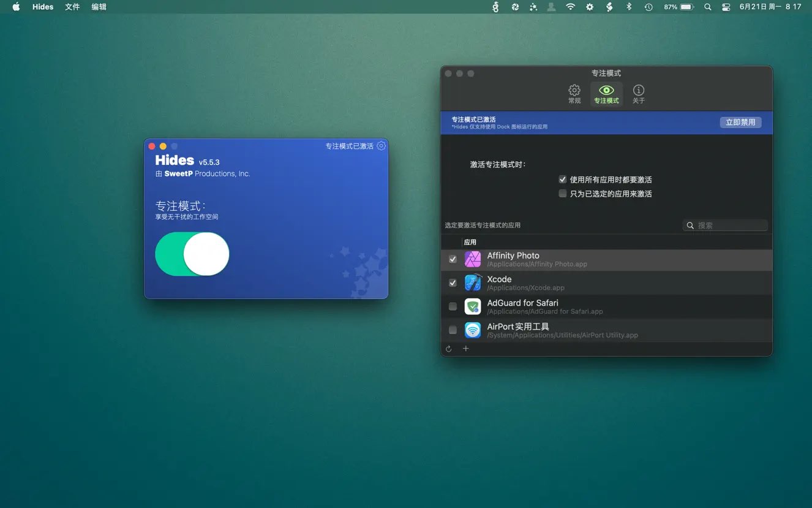Open the Wi-Fi menu bar icon
This screenshot has width=812, height=508.
point(571,7)
